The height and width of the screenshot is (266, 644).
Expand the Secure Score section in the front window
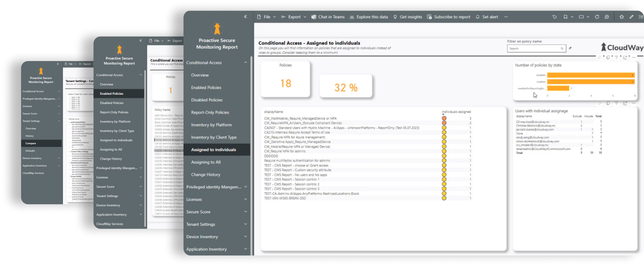(x=245, y=211)
